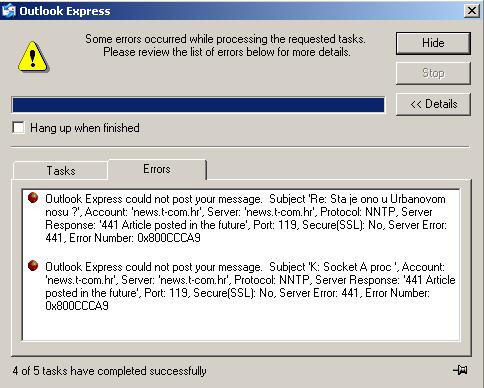Screen dimensions: 484x388
Task: Click the Hide button
Action: pyautogui.click(x=433, y=43)
